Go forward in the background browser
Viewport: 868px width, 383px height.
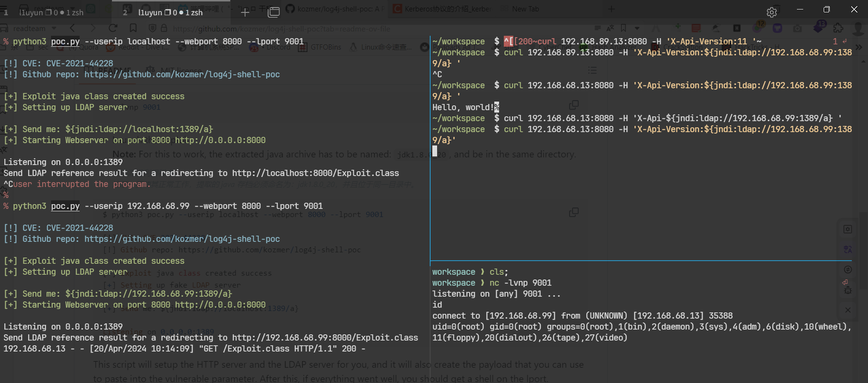(x=93, y=28)
